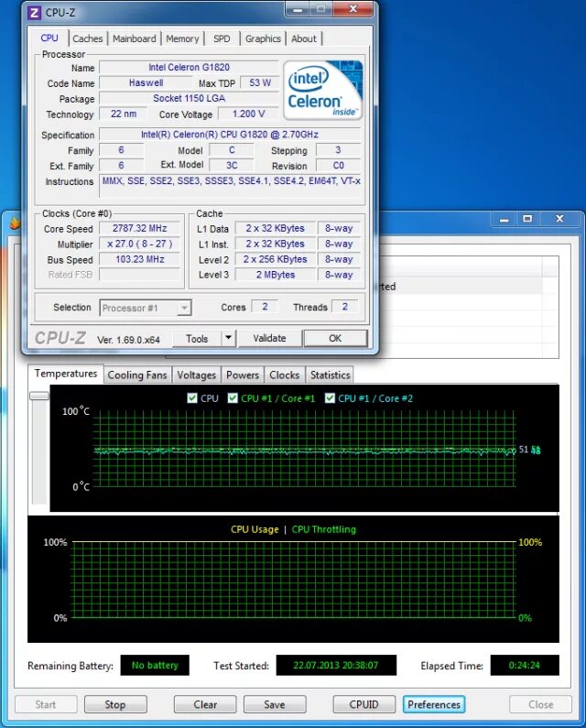Minimize the background stability test window

tap(505, 219)
